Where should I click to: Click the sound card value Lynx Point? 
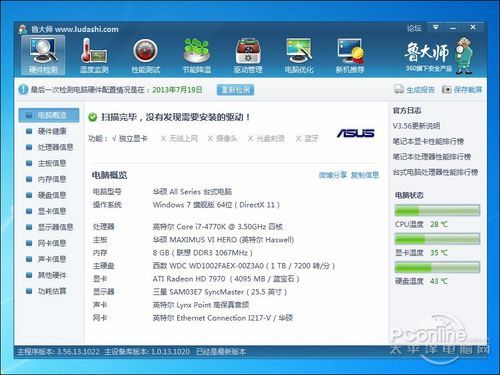click(x=201, y=305)
